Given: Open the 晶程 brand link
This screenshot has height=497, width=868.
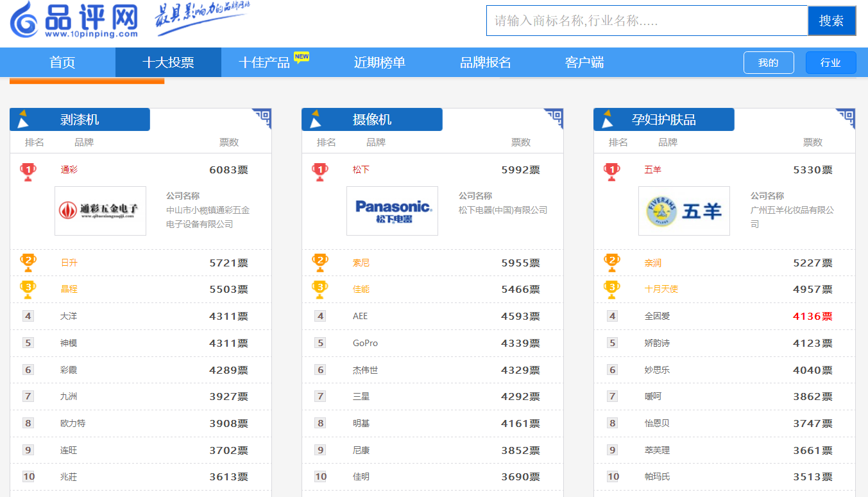Looking at the screenshot, I should pos(69,289).
